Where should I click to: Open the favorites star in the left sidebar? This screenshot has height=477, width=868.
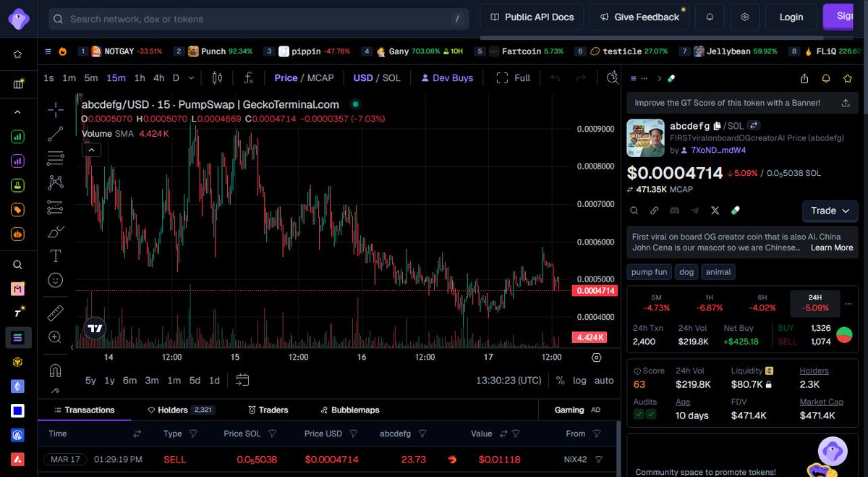pos(17,54)
